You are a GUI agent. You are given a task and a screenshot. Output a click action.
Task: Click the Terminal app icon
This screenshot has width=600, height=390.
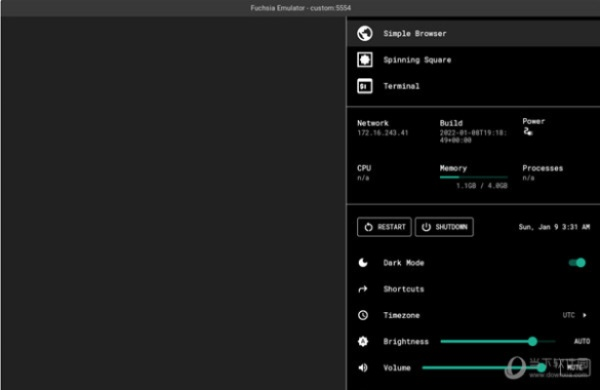pos(365,86)
